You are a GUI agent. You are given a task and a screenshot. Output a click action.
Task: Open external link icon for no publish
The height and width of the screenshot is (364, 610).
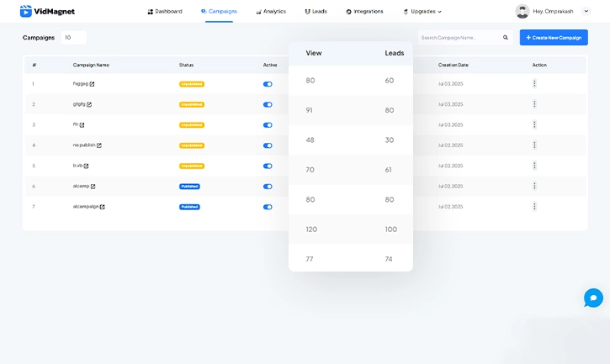pyautogui.click(x=99, y=145)
